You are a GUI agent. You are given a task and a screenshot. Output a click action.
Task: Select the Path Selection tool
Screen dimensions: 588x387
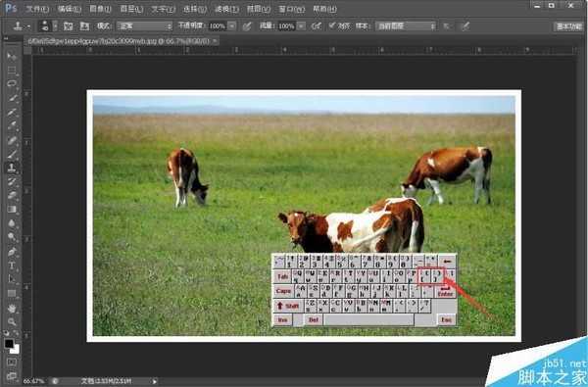12,279
